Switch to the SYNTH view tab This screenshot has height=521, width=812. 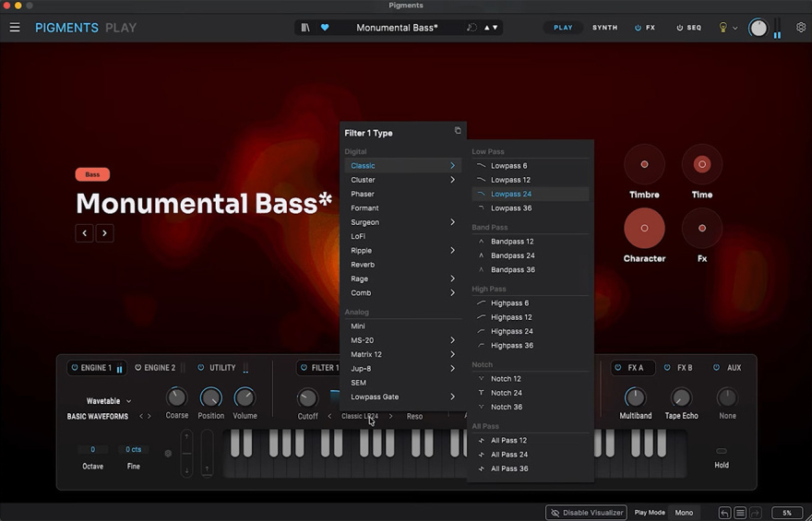(605, 28)
